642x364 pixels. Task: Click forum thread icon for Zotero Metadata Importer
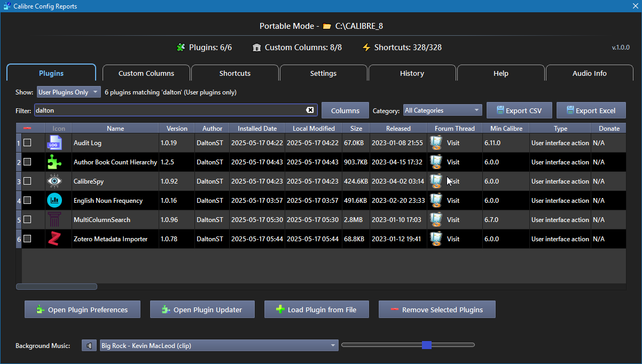(x=436, y=239)
